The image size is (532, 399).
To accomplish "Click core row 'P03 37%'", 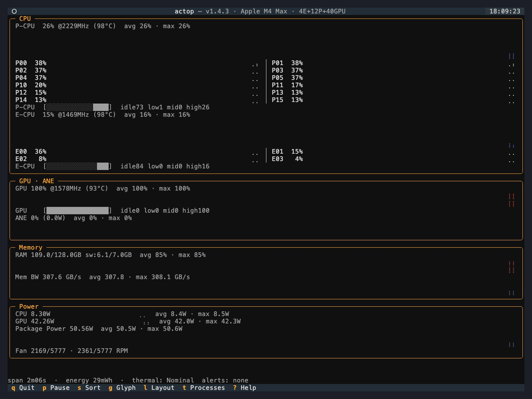I will [x=287, y=70].
